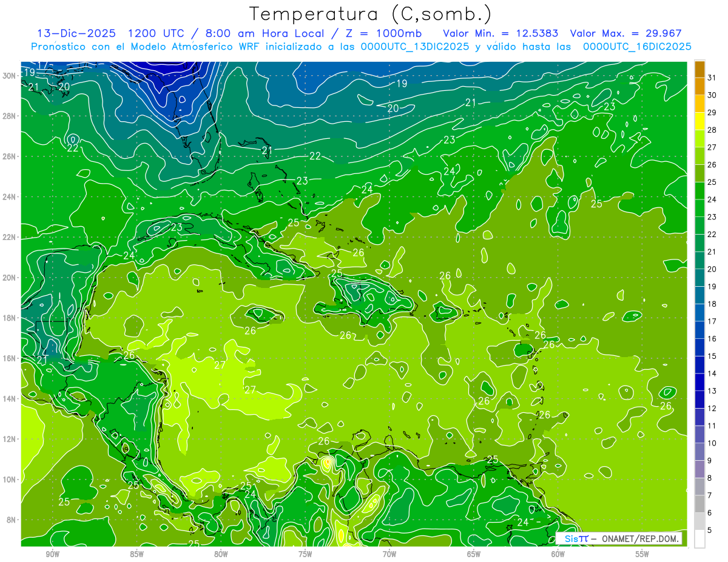
Task: Click the "20N" latitude axis label
Action: (x=9, y=278)
